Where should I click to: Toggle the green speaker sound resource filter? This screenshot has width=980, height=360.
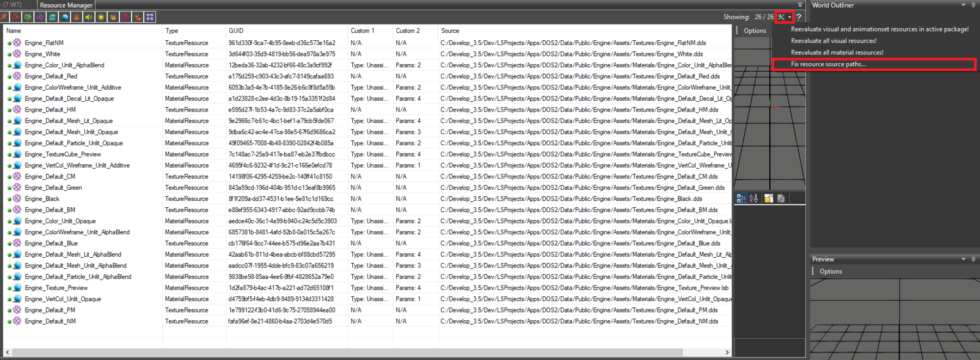pos(89,17)
